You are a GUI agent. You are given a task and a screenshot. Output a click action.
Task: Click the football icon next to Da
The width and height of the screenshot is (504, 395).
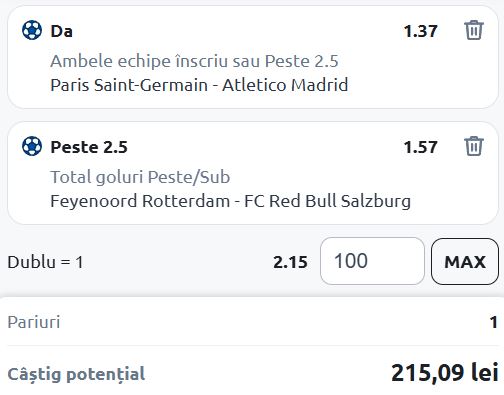(x=32, y=30)
